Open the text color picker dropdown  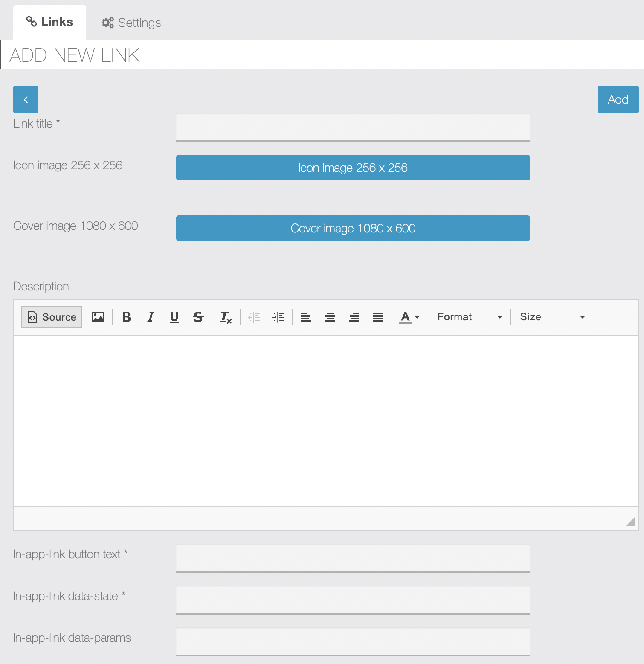(x=409, y=317)
